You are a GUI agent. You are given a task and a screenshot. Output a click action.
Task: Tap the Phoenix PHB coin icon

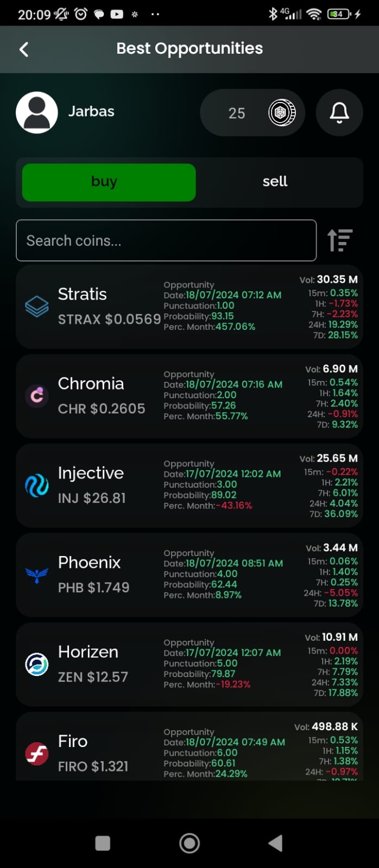[x=36, y=576]
